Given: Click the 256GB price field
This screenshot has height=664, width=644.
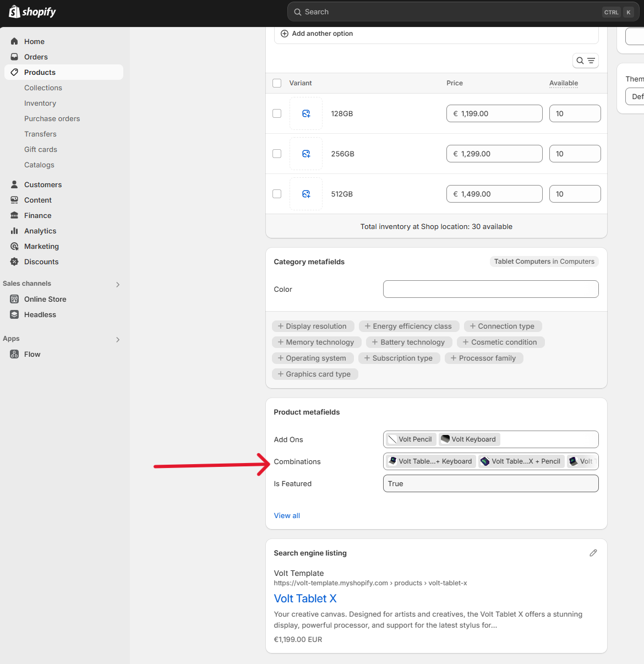Looking at the screenshot, I should (x=494, y=154).
